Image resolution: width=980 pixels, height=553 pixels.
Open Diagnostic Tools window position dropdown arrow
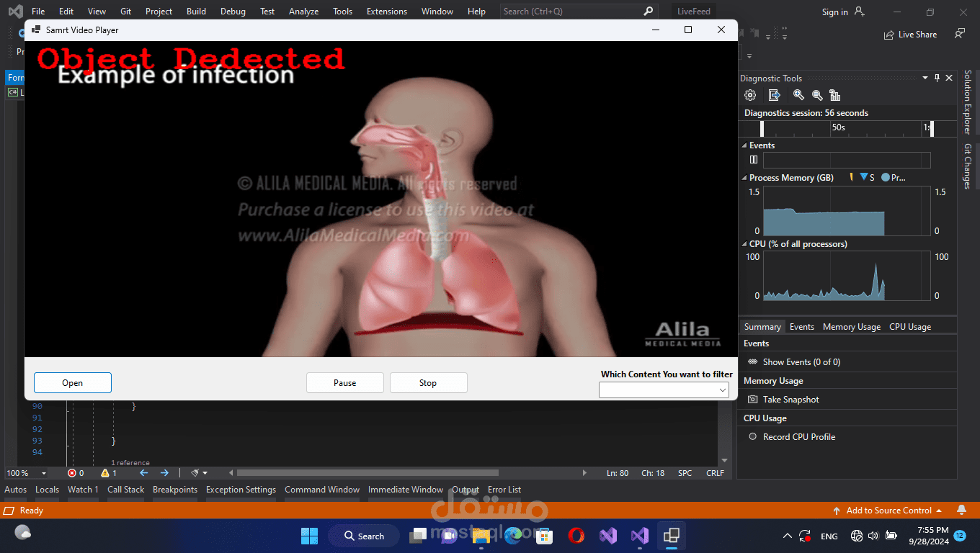point(925,78)
